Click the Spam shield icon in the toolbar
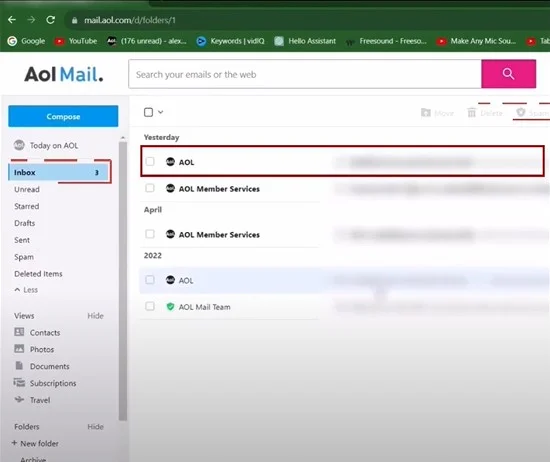The image size is (550, 462). (521, 112)
